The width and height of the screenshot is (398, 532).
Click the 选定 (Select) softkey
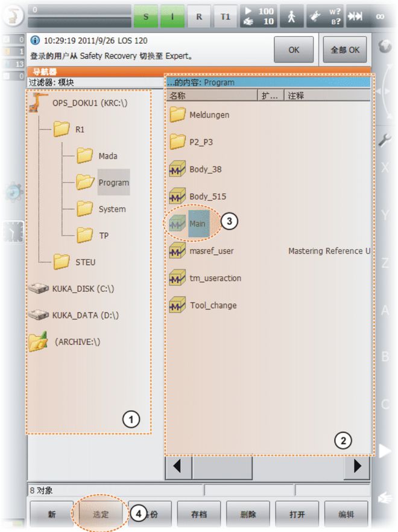101,515
